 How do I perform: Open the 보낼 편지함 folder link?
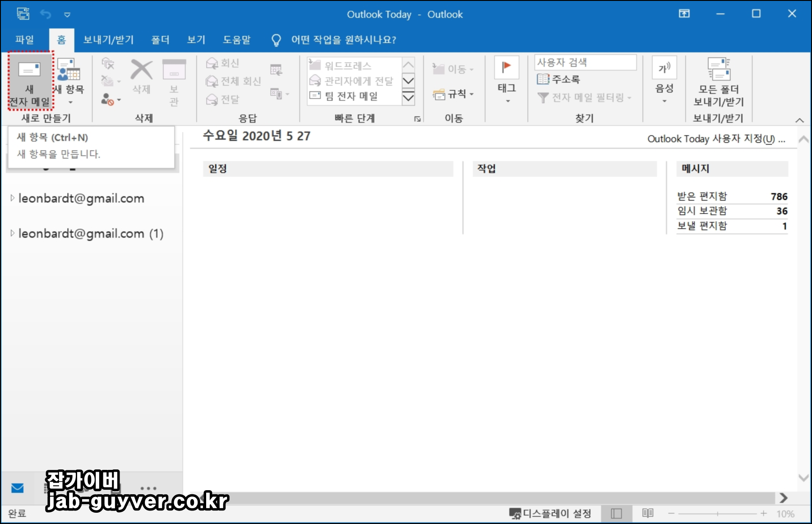pyautogui.click(x=702, y=225)
